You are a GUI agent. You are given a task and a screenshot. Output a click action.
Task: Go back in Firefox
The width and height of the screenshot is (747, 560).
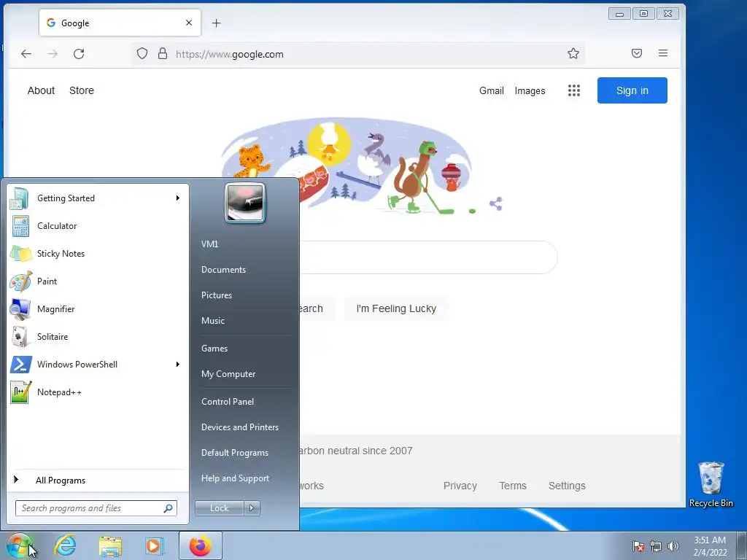point(26,54)
